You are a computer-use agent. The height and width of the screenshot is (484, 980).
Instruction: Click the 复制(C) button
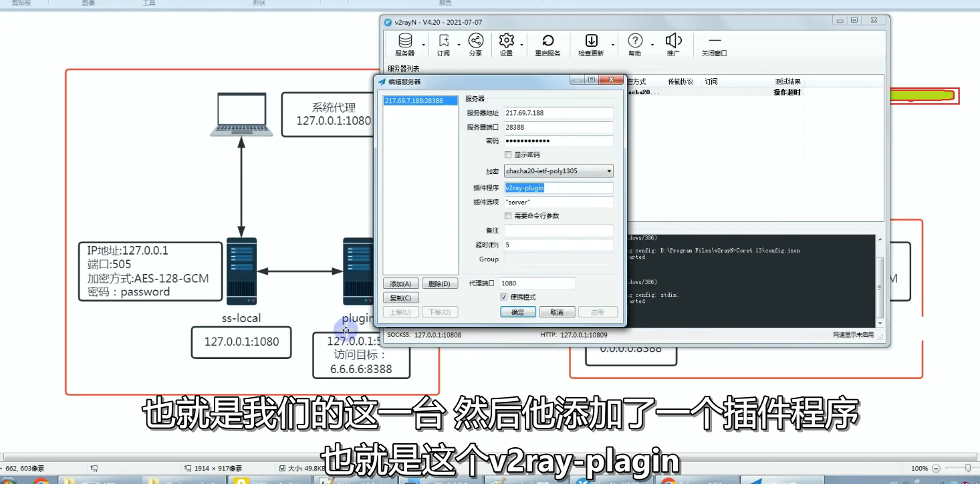[x=401, y=297]
